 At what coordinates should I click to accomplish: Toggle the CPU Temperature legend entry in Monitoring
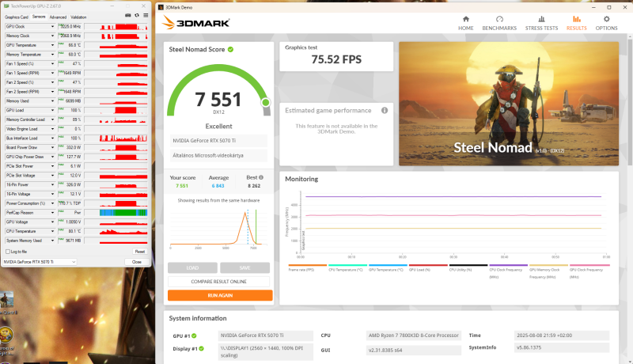point(347,268)
